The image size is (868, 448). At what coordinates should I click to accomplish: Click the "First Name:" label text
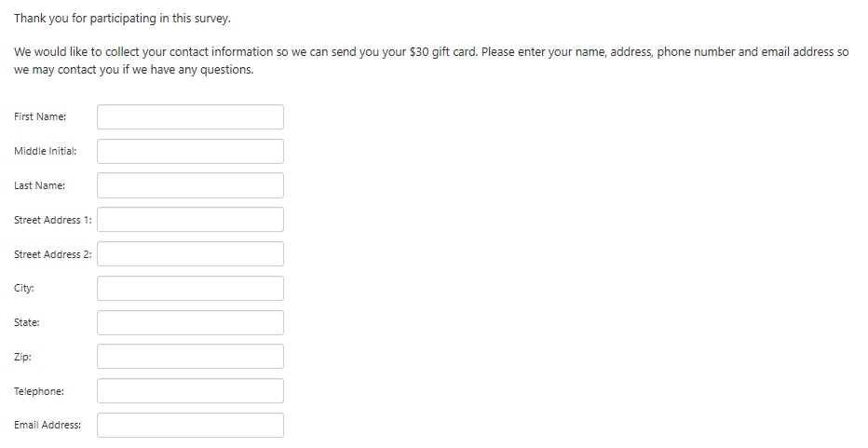[40, 116]
